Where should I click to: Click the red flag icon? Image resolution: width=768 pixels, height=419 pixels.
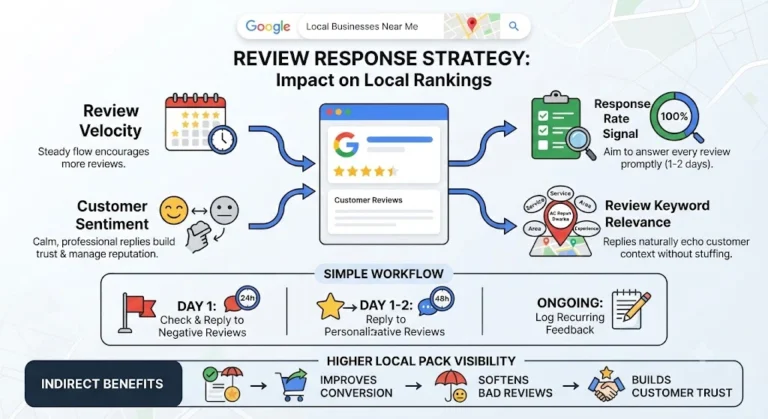click(137, 313)
